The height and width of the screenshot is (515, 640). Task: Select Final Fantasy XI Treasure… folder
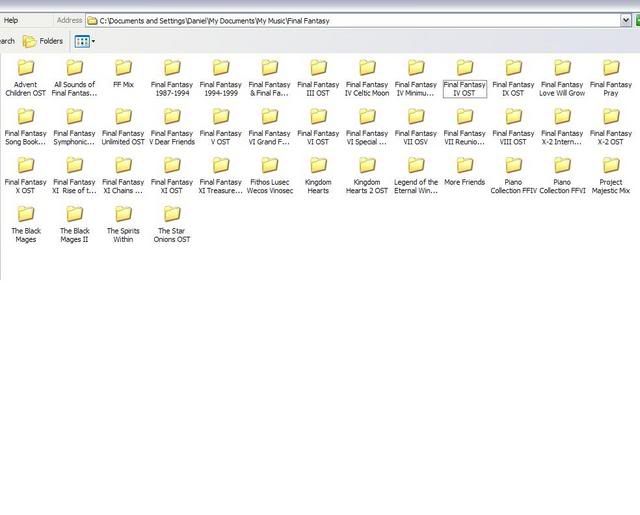coord(221,175)
